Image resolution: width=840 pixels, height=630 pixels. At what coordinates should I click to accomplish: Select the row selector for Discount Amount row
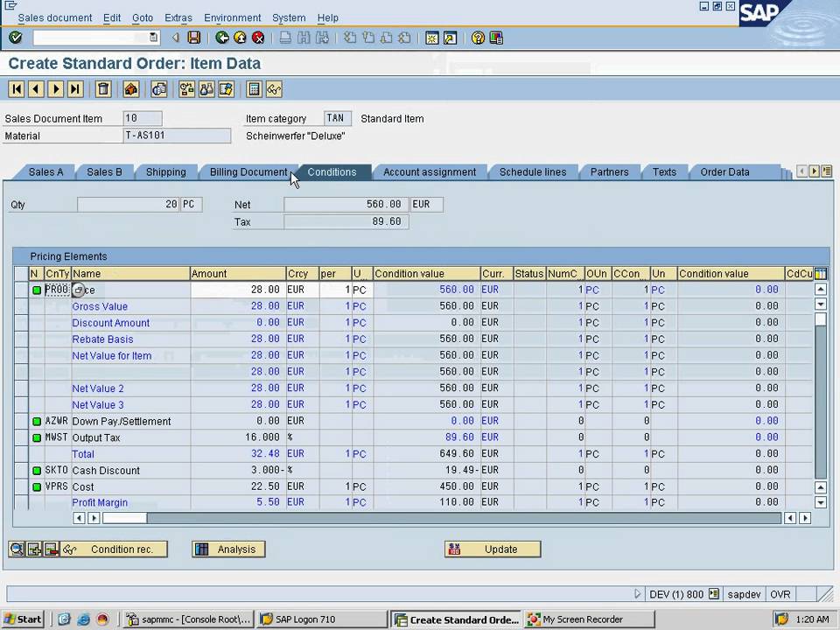point(21,323)
